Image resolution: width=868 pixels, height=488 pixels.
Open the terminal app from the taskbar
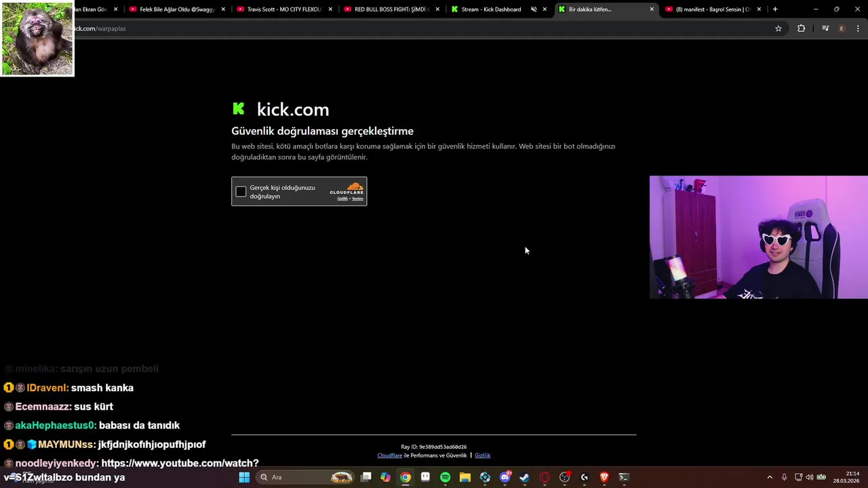624,477
